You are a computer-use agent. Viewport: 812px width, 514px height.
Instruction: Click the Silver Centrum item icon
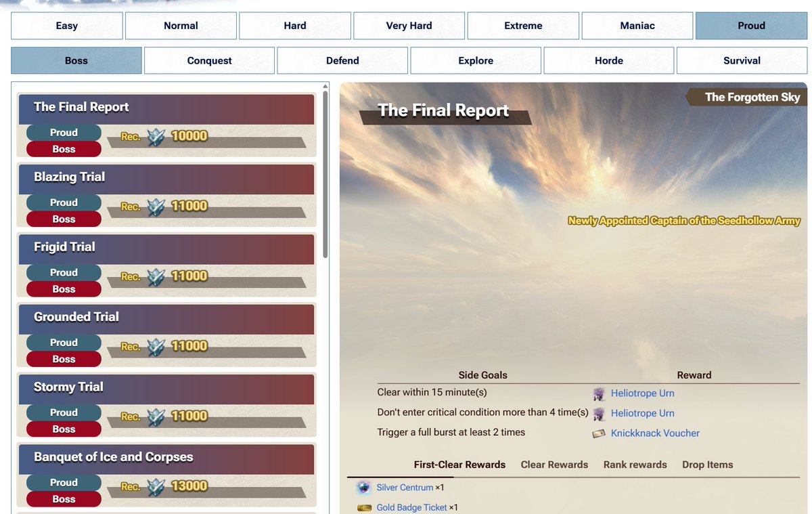tap(364, 488)
